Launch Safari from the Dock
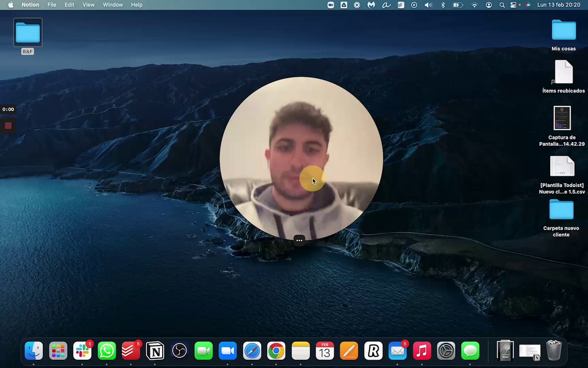 (x=252, y=351)
